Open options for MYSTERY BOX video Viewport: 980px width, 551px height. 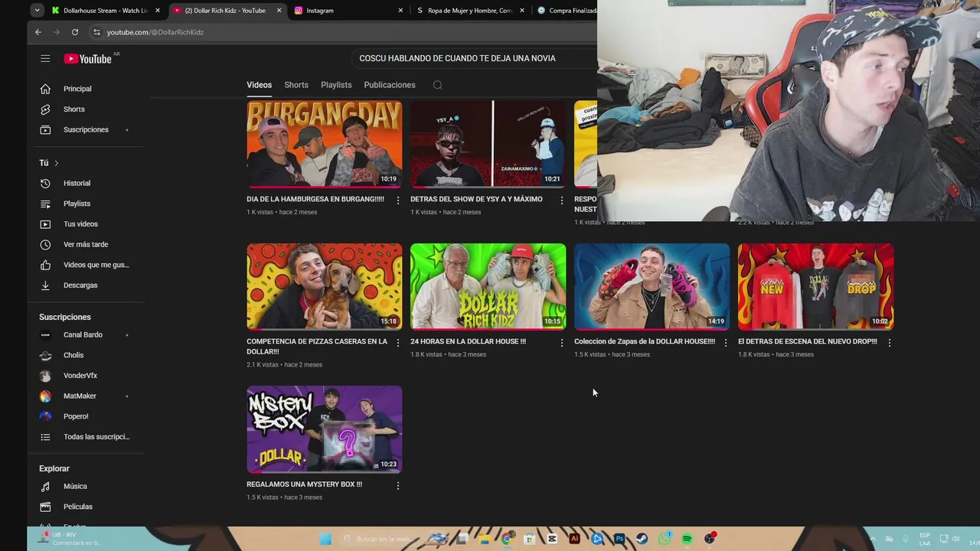397,485
